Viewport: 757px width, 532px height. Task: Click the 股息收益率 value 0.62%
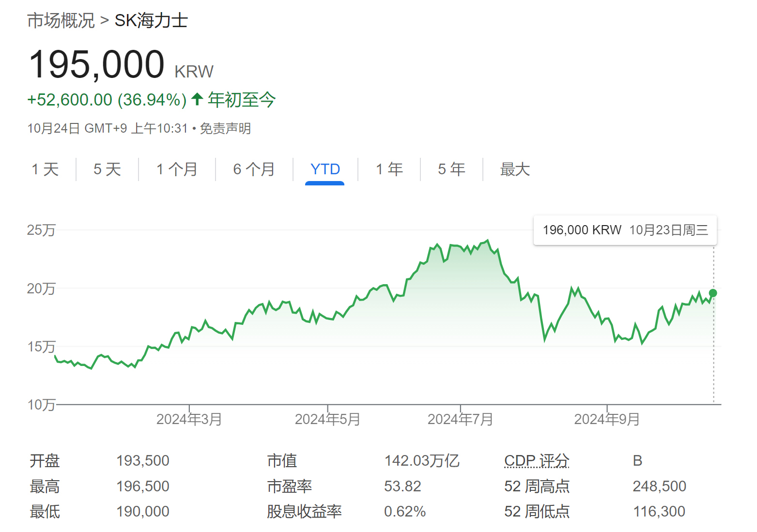coord(405,512)
